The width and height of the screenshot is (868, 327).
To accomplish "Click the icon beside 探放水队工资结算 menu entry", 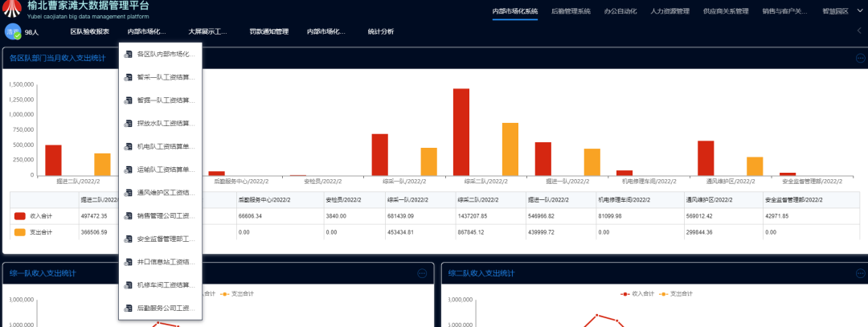I will point(129,124).
